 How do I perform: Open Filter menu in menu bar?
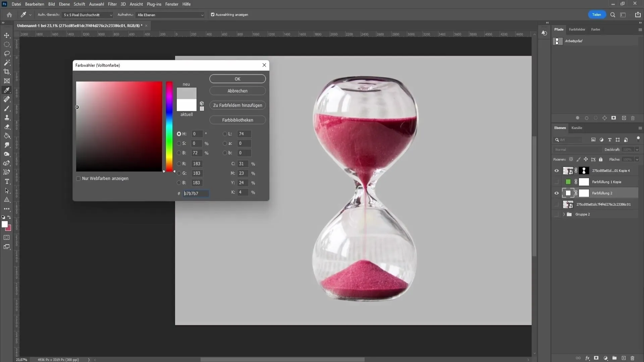coord(112,4)
